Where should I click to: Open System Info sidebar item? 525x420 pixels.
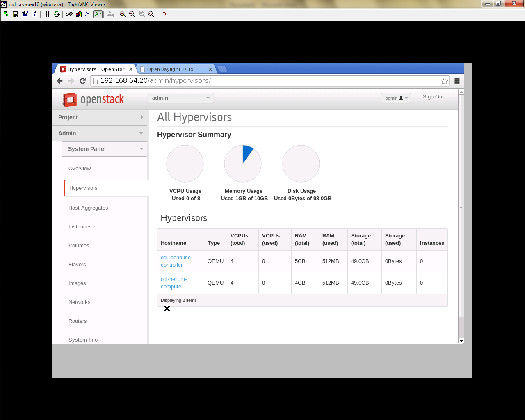[83, 340]
